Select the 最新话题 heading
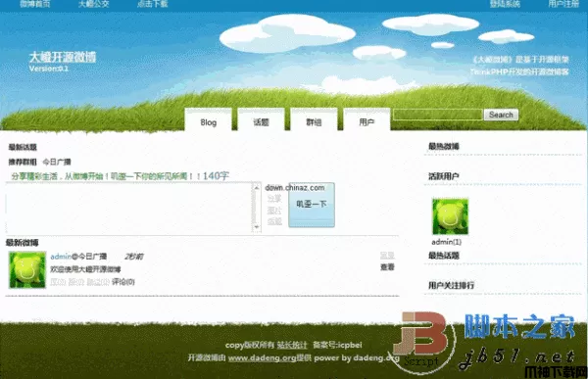The image size is (588, 379). [x=23, y=147]
